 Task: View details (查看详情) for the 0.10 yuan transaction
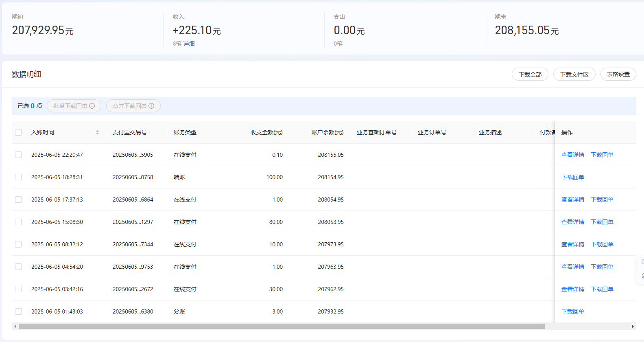tap(572, 155)
